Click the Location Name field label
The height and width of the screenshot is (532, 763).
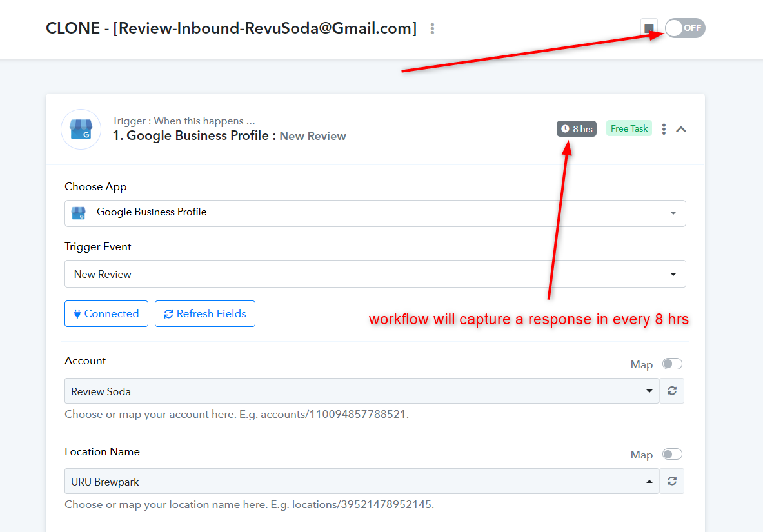(x=102, y=451)
